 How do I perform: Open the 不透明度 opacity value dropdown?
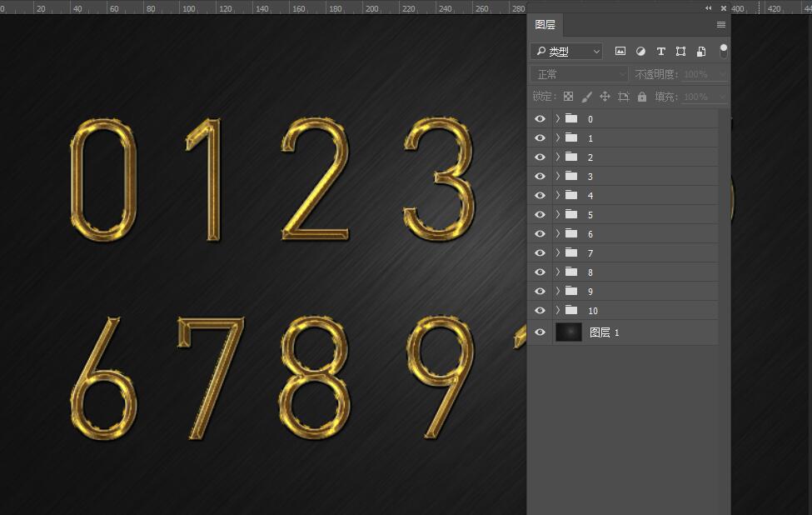pyautogui.click(x=722, y=74)
